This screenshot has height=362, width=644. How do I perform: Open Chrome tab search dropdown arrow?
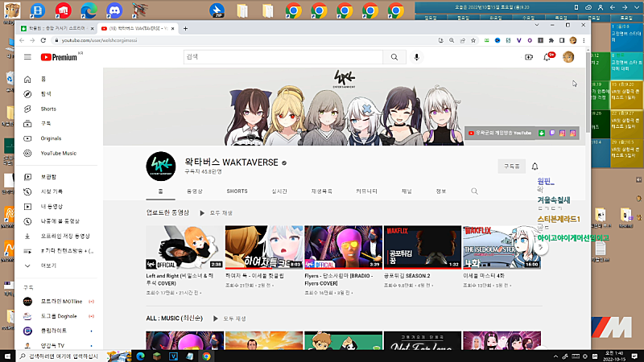537,25
